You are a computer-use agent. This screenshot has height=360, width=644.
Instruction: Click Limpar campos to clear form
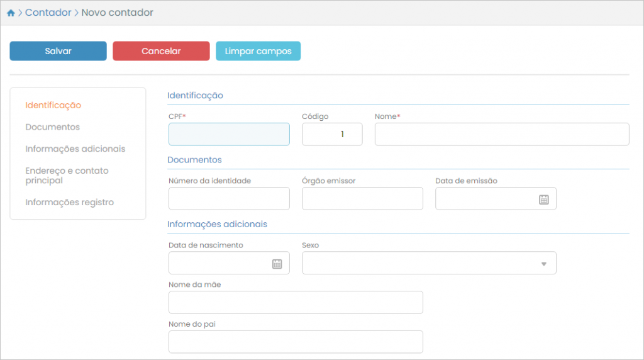[x=258, y=51]
